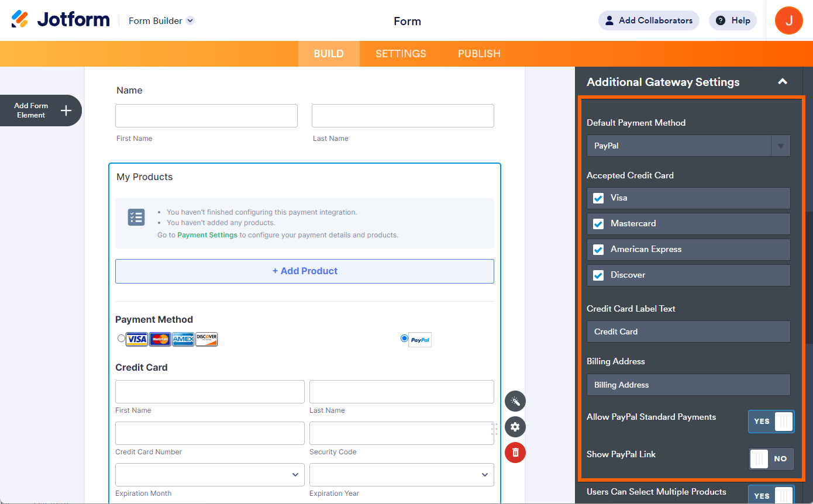Click the Credit Card Number field

(210, 433)
